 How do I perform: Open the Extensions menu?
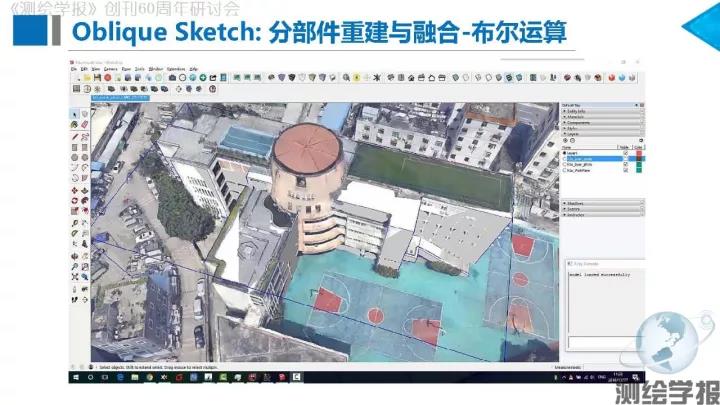pyautogui.click(x=176, y=69)
